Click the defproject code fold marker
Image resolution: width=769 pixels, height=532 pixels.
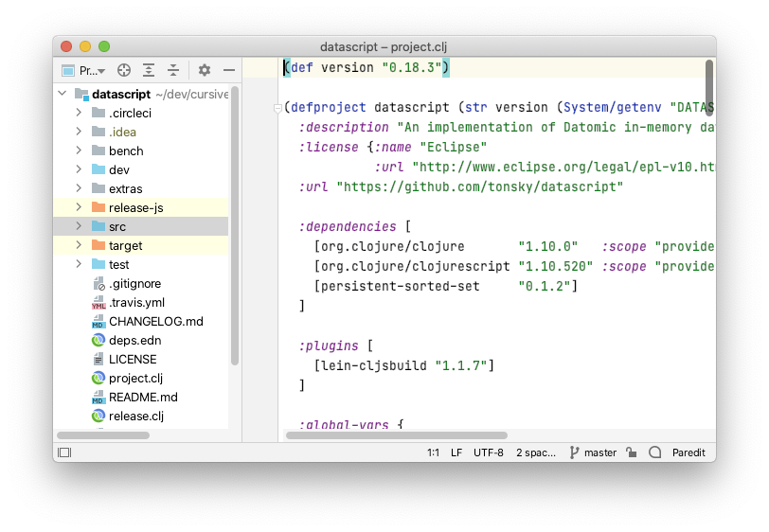coord(277,108)
